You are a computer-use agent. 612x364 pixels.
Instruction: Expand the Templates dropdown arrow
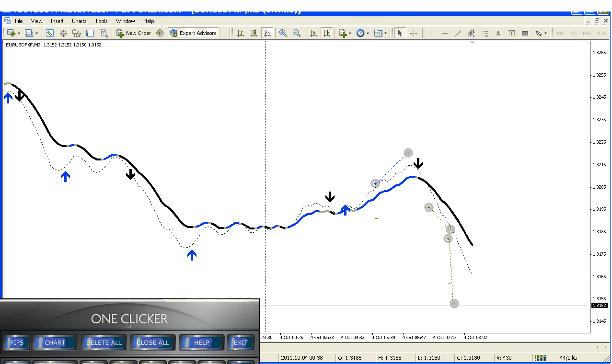(385, 34)
